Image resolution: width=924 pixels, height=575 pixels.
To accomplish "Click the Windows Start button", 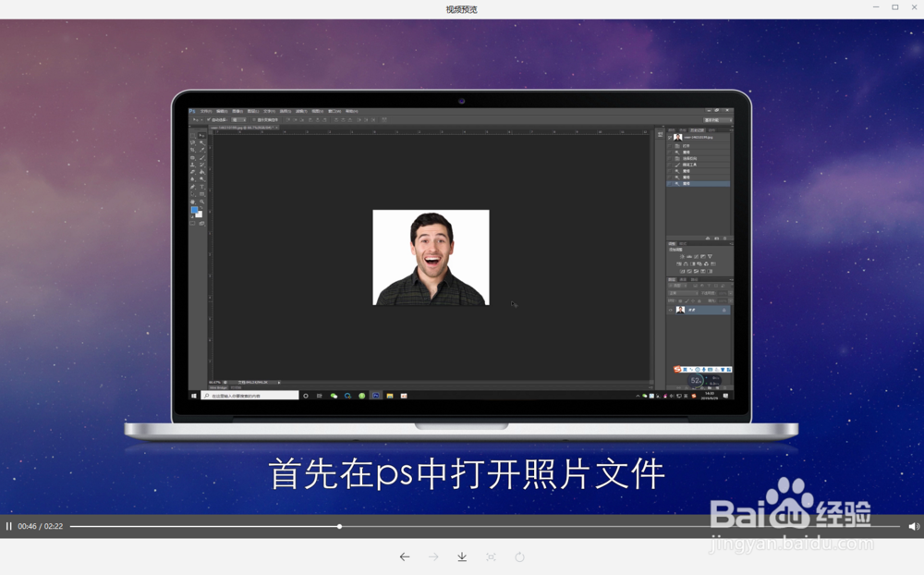I will point(192,394).
